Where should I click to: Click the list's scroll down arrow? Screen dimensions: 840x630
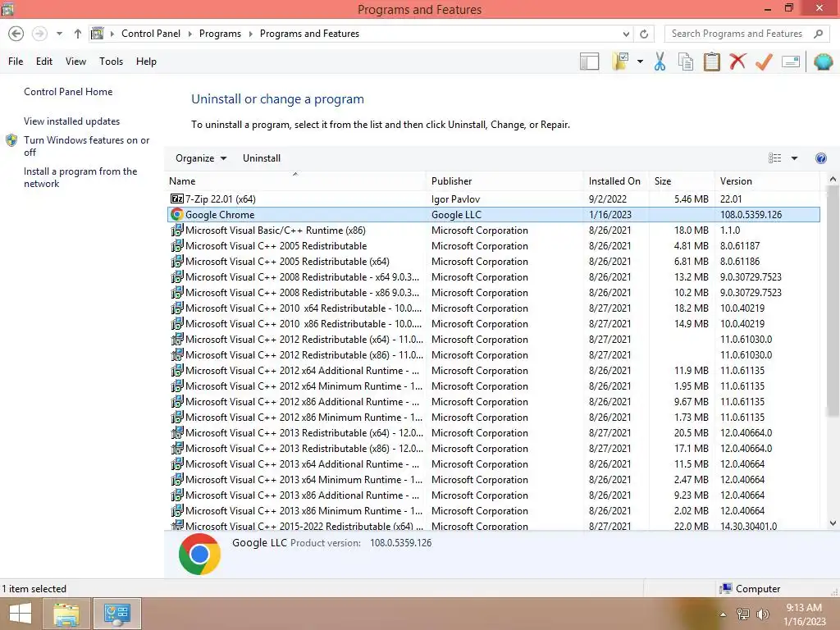point(833,523)
